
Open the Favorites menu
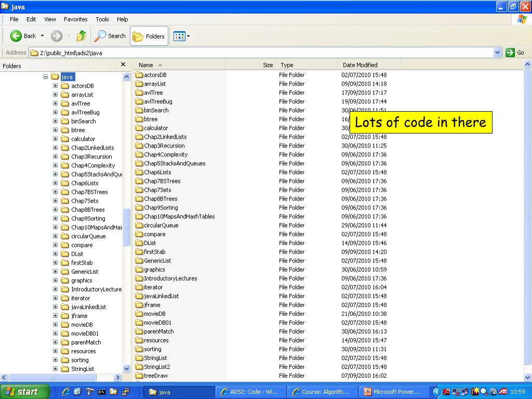tap(75, 19)
